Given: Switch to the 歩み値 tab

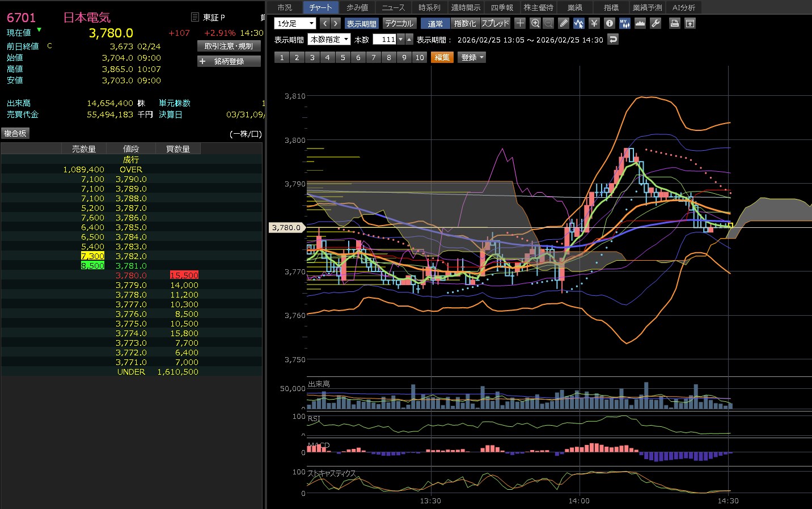Looking at the screenshot, I should (357, 7).
